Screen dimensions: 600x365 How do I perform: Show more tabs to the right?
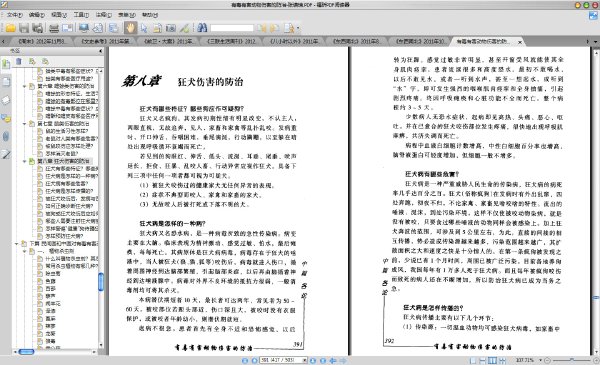point(588,41)
